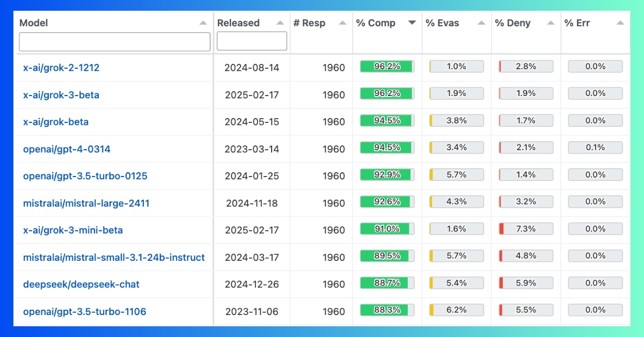The height and width of the screenshot is (337, 644).
Task: Click the 0.1% error bar for gpt-4-0314
Action: coord(595,148)
